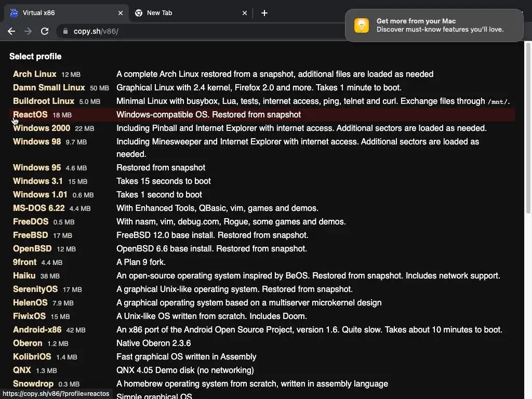Start the Haiku profile
Viewport: 532px width, 399px height.
pos(24,275)
